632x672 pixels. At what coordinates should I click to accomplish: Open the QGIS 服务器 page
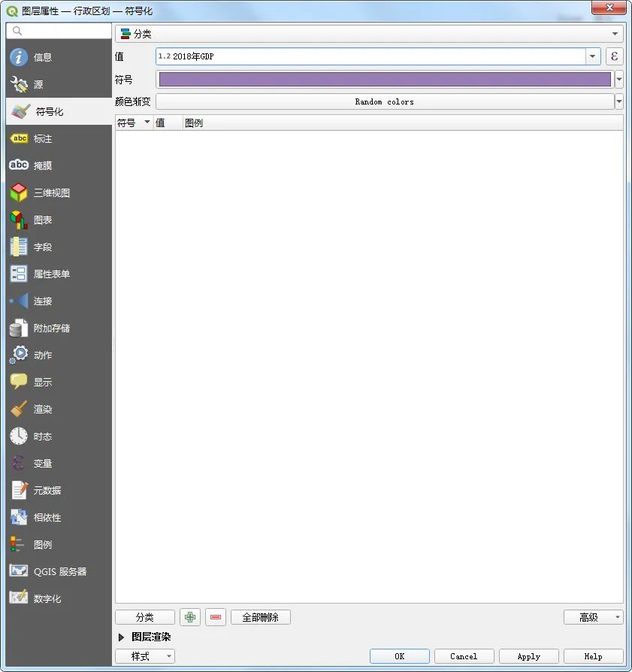coord(59,571)
